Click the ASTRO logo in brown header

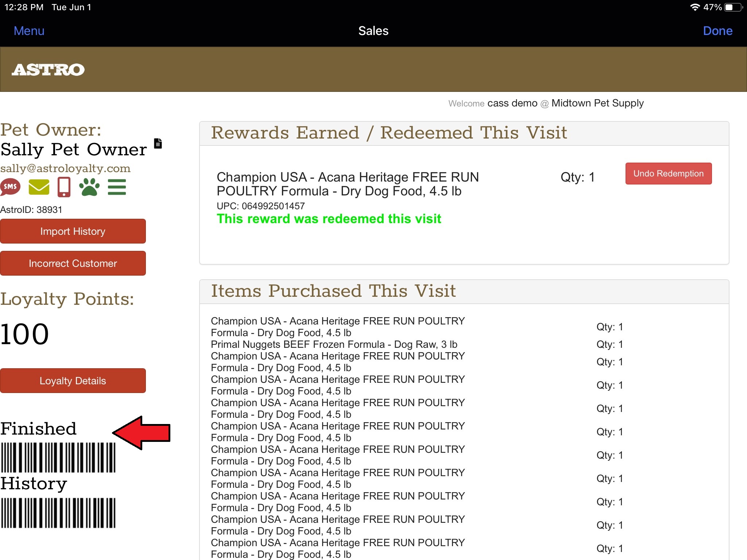click(x=48, y=70)
